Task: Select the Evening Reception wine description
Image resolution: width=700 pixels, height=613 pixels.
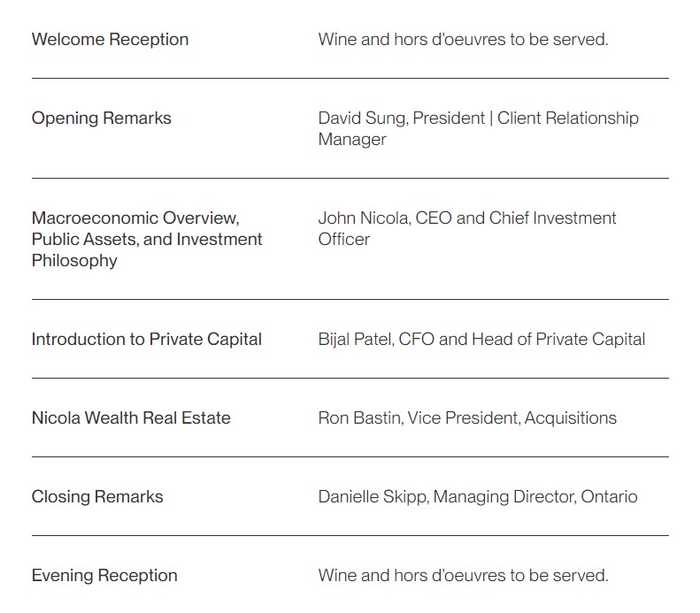Action: pyautogui.click(x=463, y=576)
